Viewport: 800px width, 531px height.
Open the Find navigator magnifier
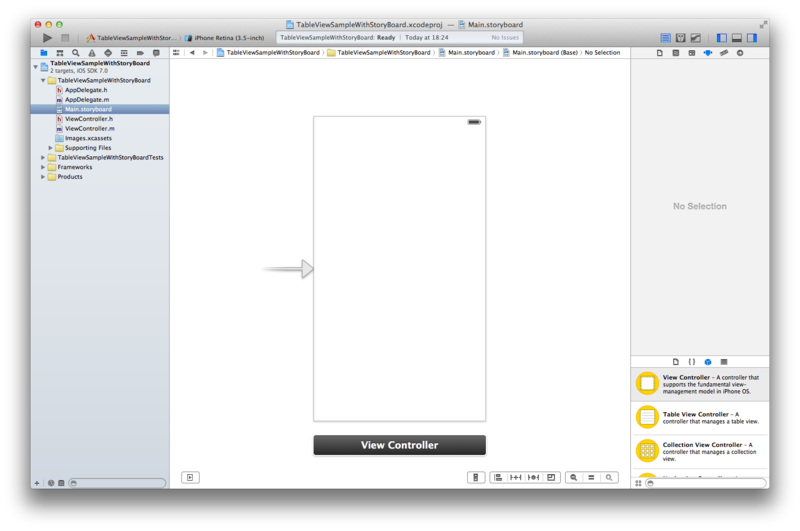[x=76, y=53]
